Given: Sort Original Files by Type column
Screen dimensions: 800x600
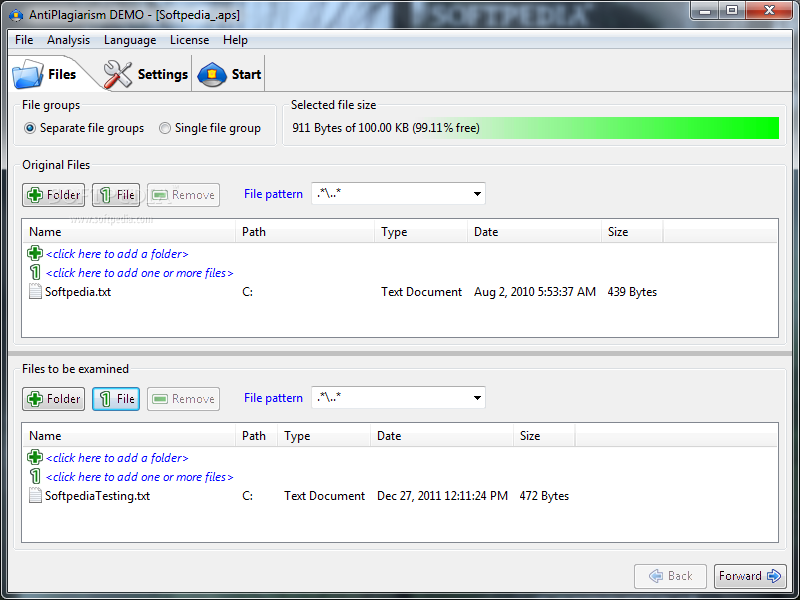Looking at the screenshot, I should point(421,232).
